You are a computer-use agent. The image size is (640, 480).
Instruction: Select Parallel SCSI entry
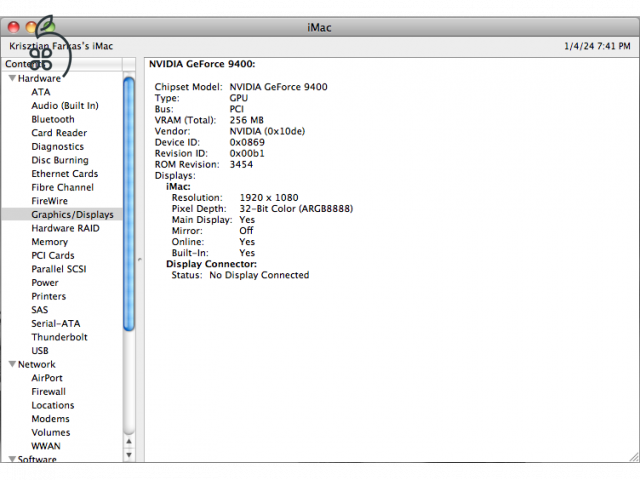[x=59, y=269]
